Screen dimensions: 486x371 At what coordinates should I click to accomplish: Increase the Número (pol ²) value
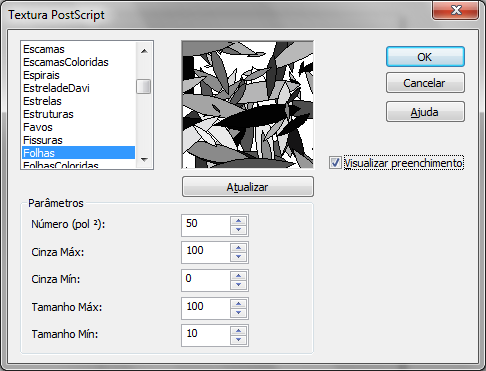click(x=239, y=221)
